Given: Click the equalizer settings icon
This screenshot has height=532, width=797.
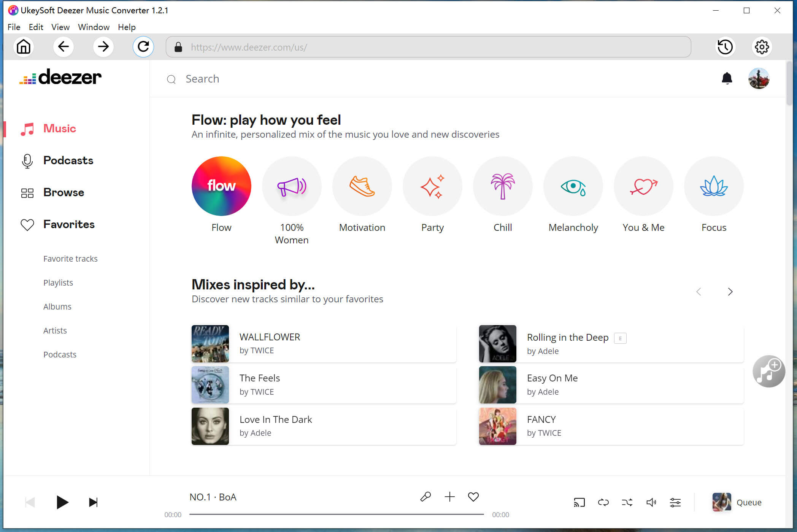Looking at the screenshot, I should click(675, 502).
